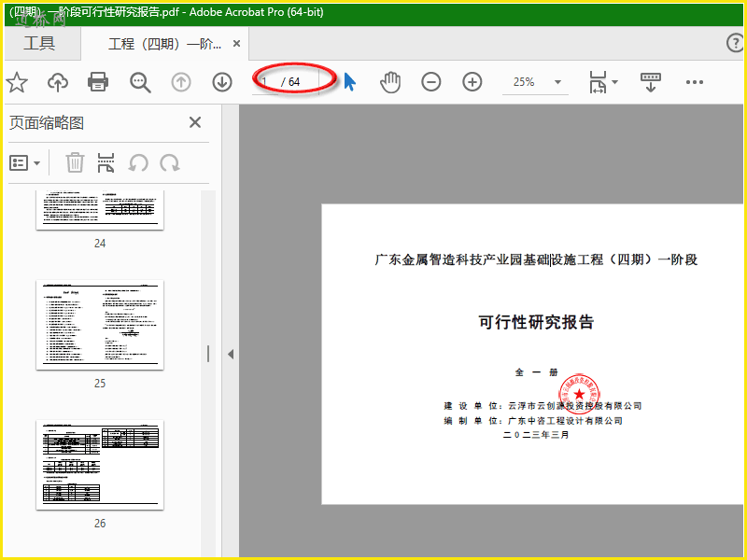Go to next page arrow

(x=222, y=82)
